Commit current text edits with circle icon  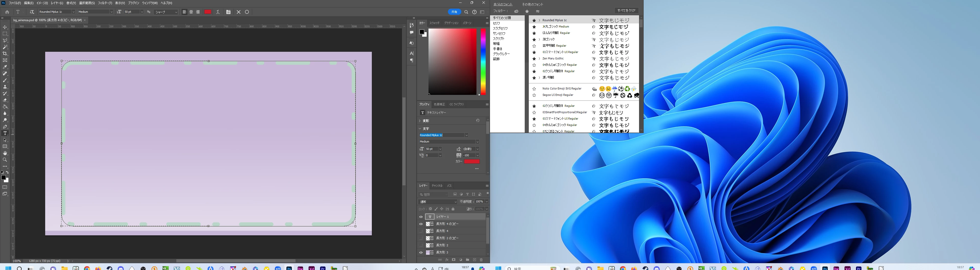click(247, 12)
